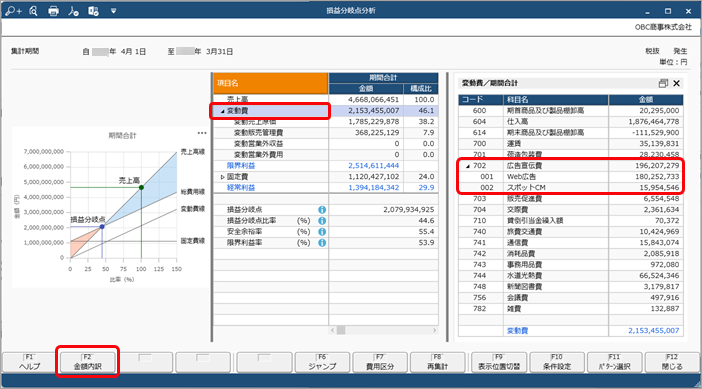Click the 科目名 column header
702x389 pixels.
(556, 99)
